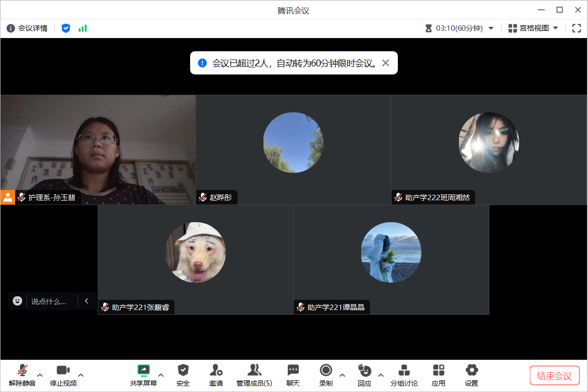Expand audio options arrow beside 解除静音

point(40,375)
